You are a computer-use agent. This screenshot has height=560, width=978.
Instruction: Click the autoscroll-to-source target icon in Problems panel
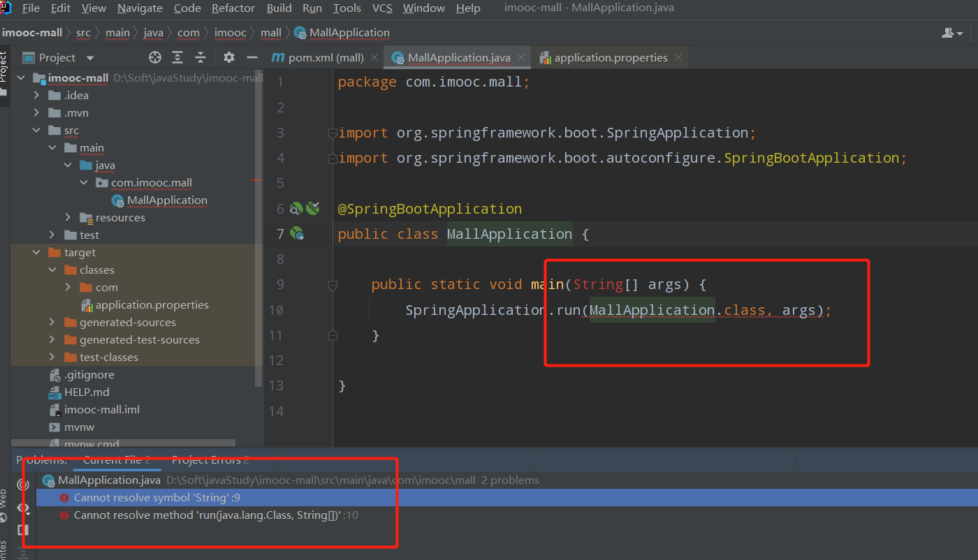point(23,484)
